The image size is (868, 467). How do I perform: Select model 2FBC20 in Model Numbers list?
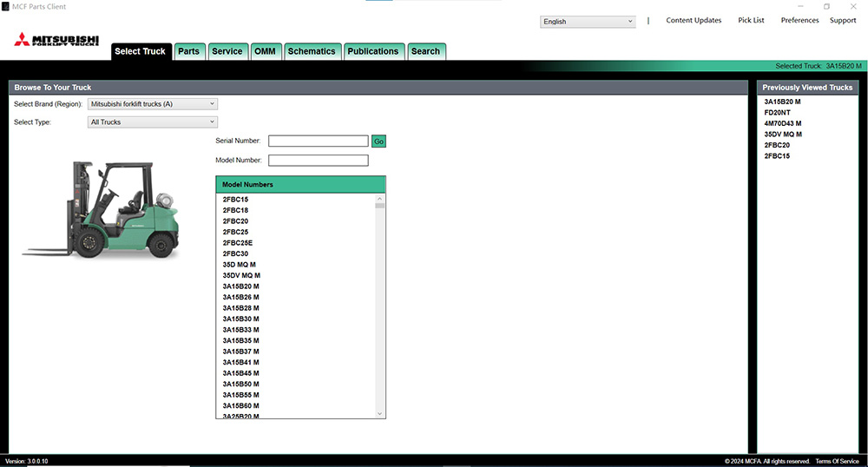pos(236,221)
